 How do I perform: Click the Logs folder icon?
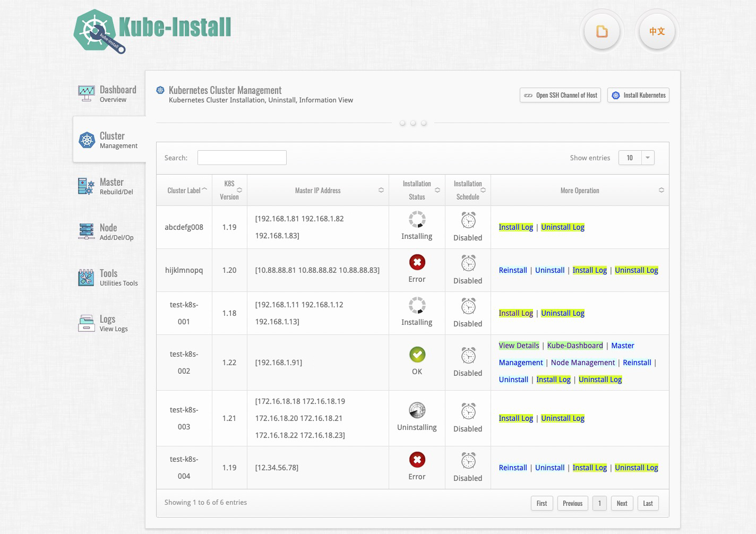[86, 323]
